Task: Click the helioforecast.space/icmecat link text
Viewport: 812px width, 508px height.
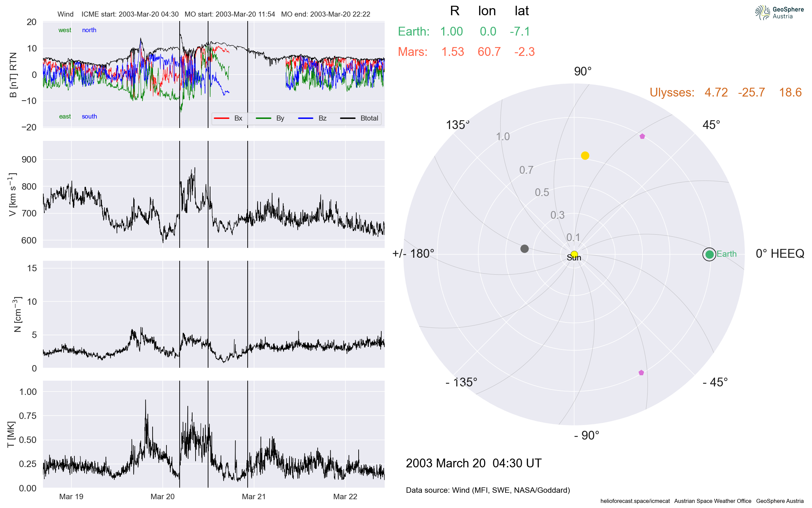Action: tap(635, 501)
